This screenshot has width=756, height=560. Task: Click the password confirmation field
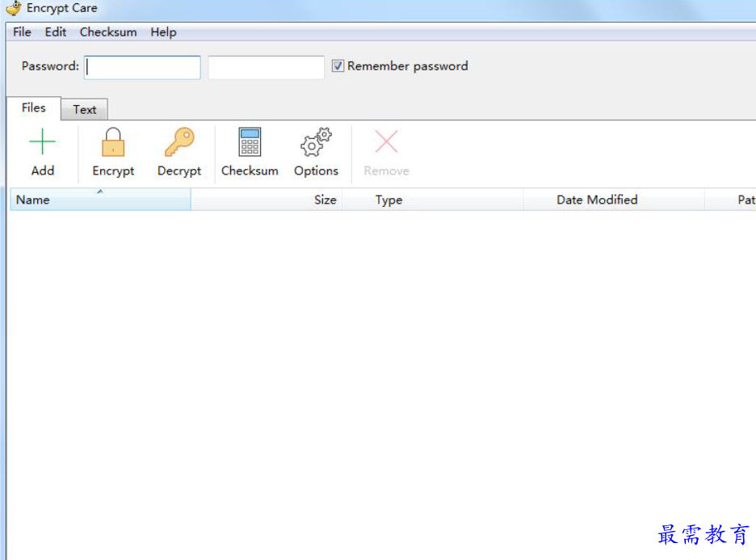coord(267,68)
